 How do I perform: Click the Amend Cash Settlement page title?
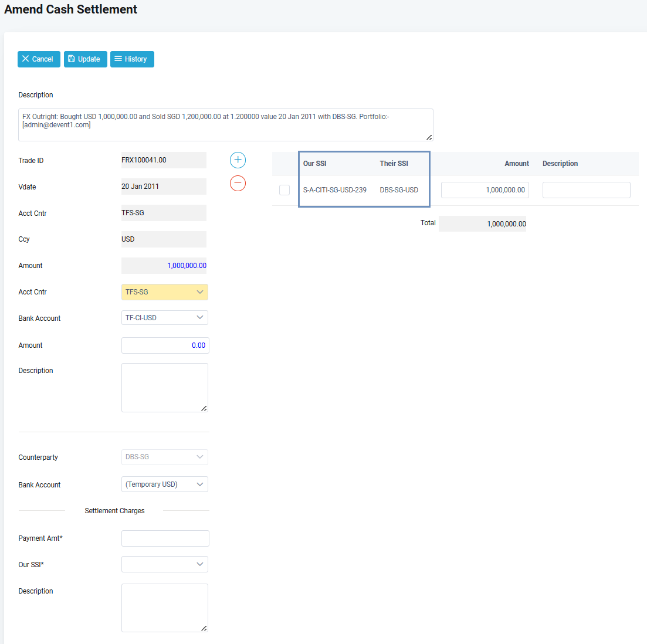[70, 9]
